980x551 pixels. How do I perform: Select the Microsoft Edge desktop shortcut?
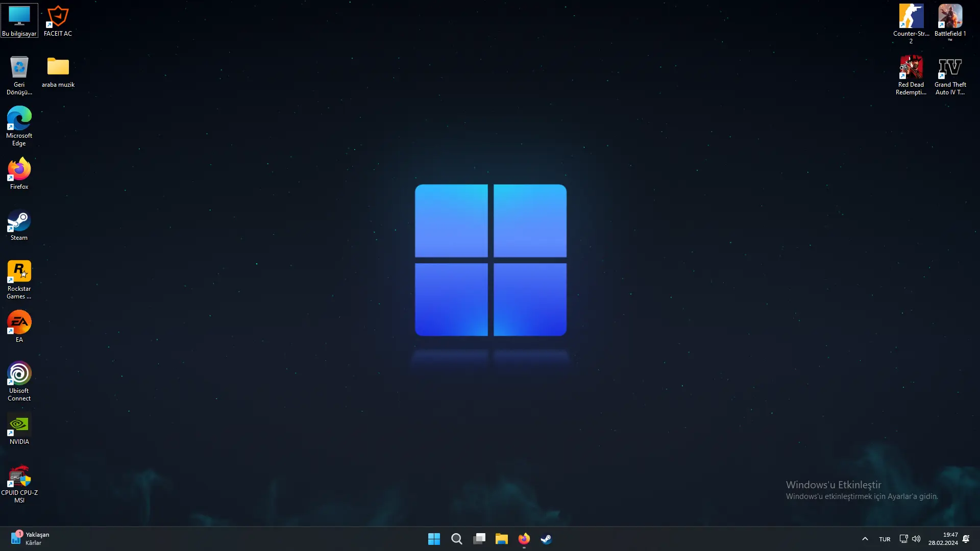coord(19,127)
